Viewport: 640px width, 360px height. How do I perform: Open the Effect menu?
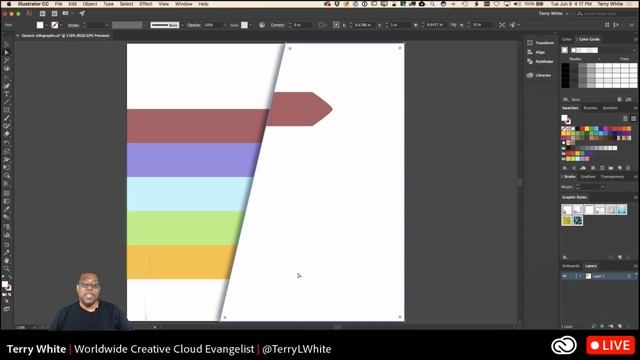click(x=146, y=4)
